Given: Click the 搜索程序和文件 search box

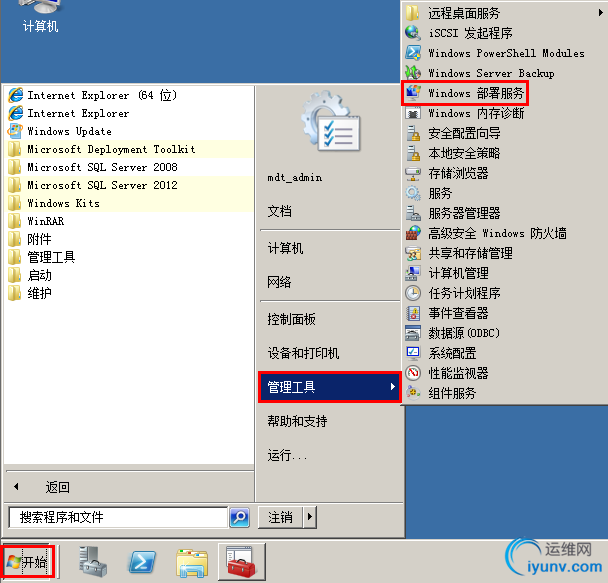Looking at the screenshot, I should coord(118,517).
